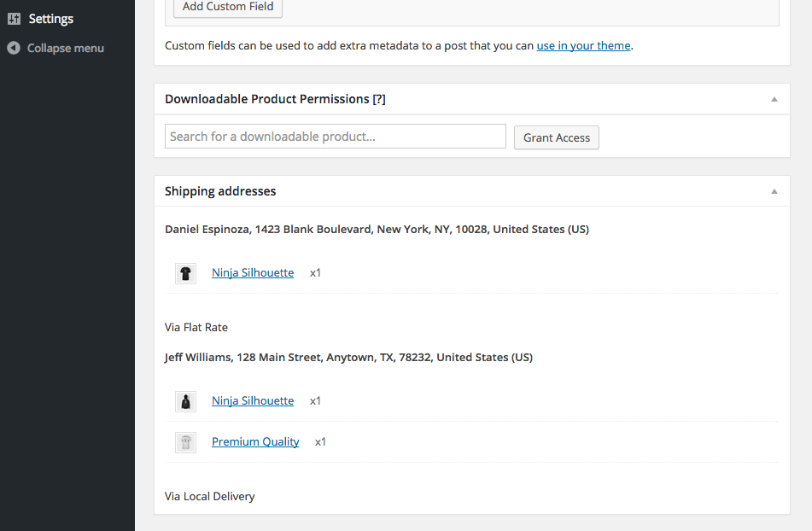Focus the downloadable product search field
The image size is (812, 531).
coord(336,137)
